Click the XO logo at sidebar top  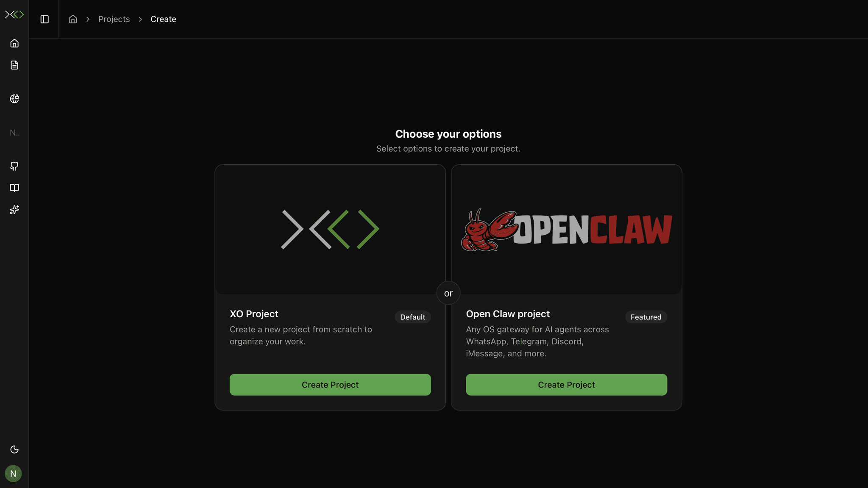coord(14,14)
